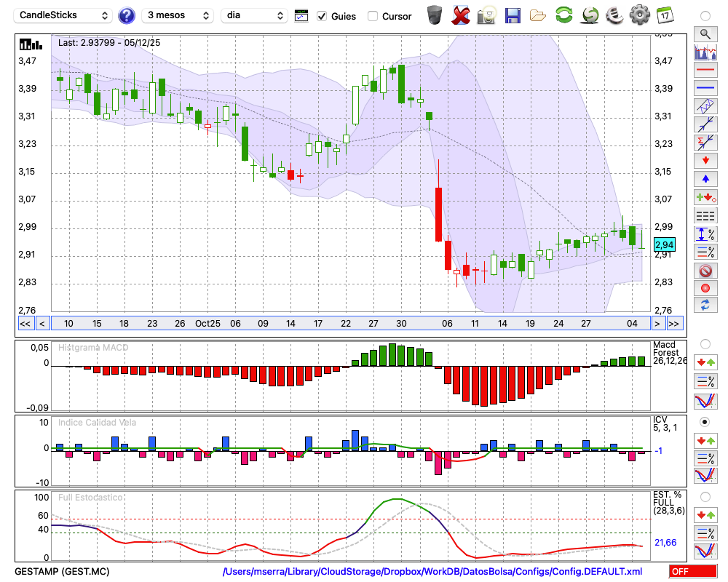The height and width of the screenshot is (582, 728).
Task: Enable the Cursor checkbox
Action: coord(372,16)
